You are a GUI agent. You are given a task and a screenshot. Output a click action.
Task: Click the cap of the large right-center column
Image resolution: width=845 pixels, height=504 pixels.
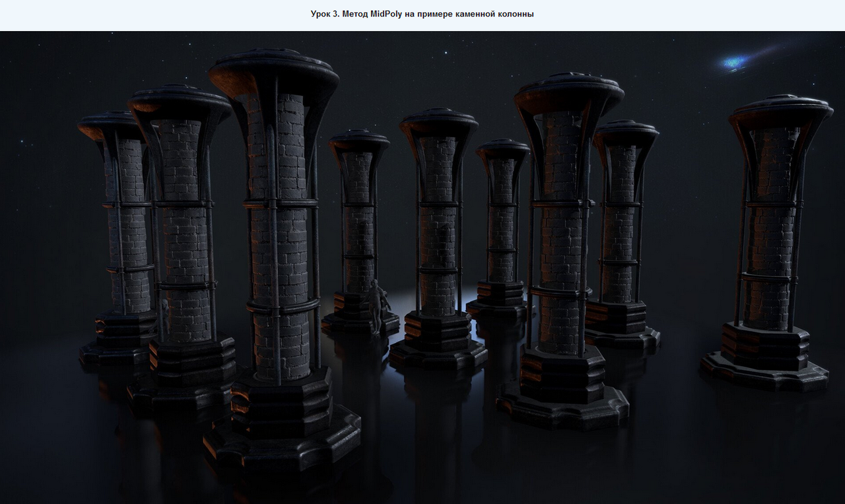coord(569,91)
